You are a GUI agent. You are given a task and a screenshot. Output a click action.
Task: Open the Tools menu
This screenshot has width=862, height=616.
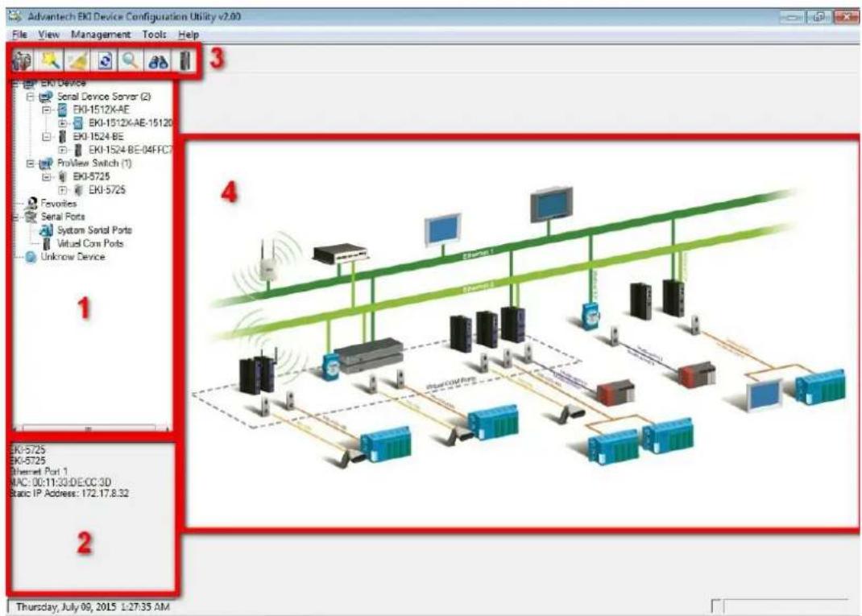[x=154, y=35]
